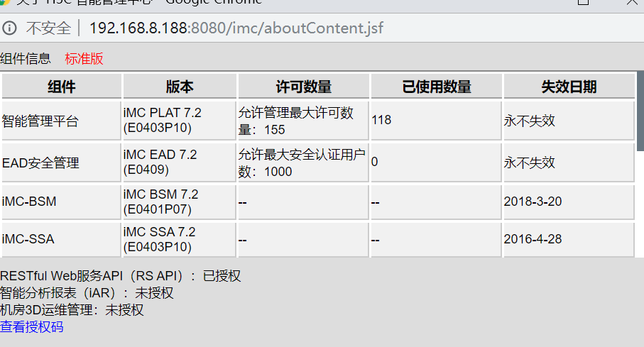Click 永不失效 in the 智能管理平台 row

[x=530, y=121]
